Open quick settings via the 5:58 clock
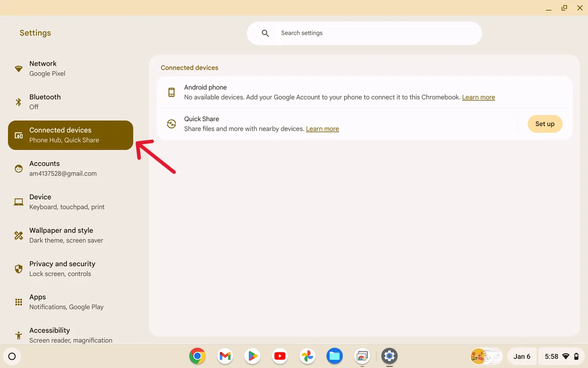The width and height of the screenshot is (588, 368). pos(551,356)
